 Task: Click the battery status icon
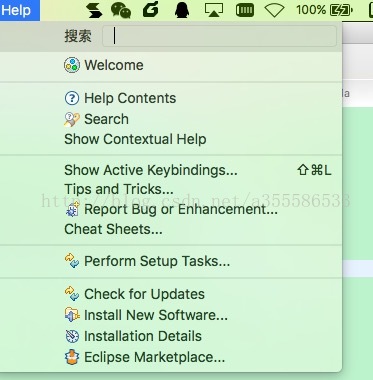pyautogui.click(x=341, y=10)
